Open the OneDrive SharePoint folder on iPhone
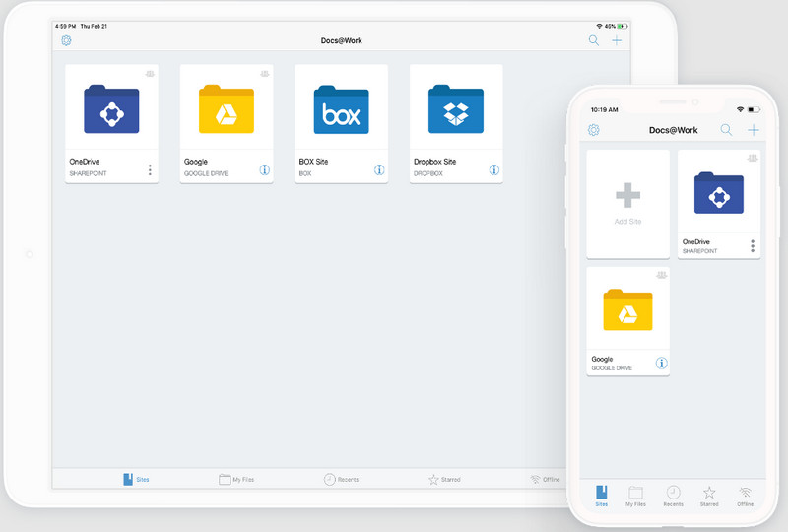The image size is (788, 532). (x=718, y=193)
